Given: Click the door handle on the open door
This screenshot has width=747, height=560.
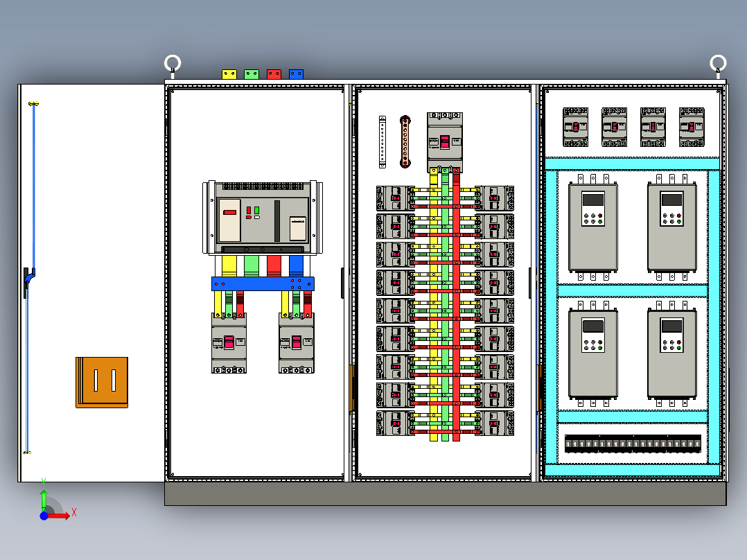Looking at the screenshot, I should click(x=28, y=281).
